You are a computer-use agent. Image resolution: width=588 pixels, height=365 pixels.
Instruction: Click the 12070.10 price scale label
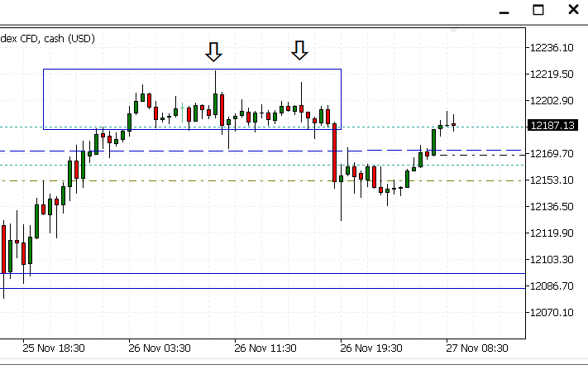tap(552, 313)
